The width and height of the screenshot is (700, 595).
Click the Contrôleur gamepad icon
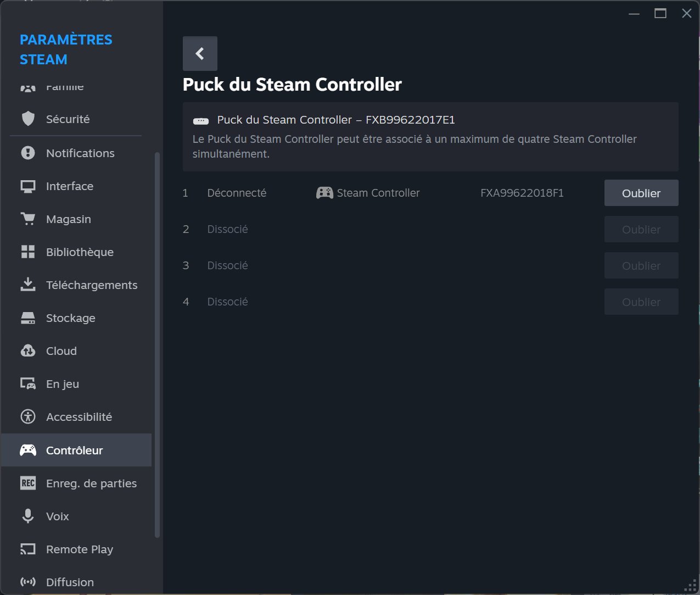[28, 450]
